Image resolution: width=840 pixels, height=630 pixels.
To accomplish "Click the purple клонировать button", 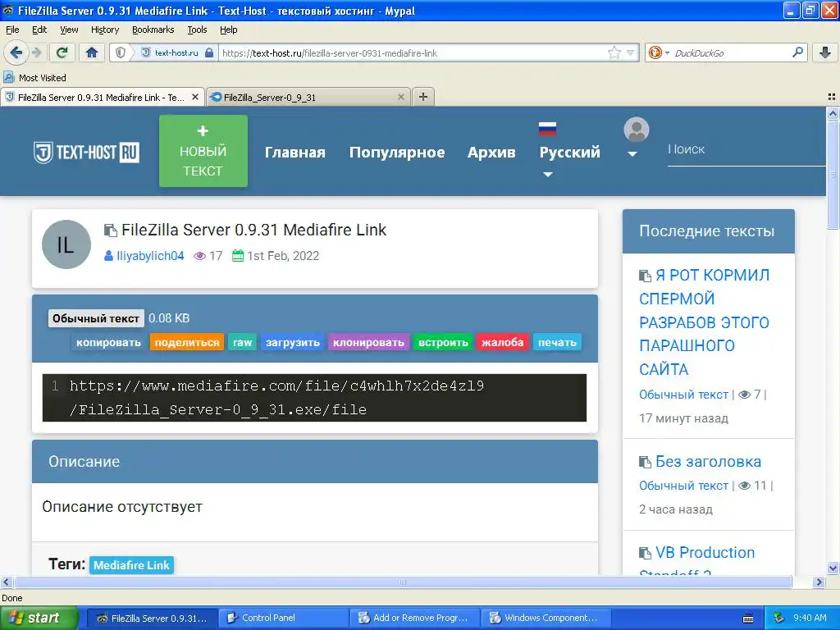I will (x=368, y=342).
